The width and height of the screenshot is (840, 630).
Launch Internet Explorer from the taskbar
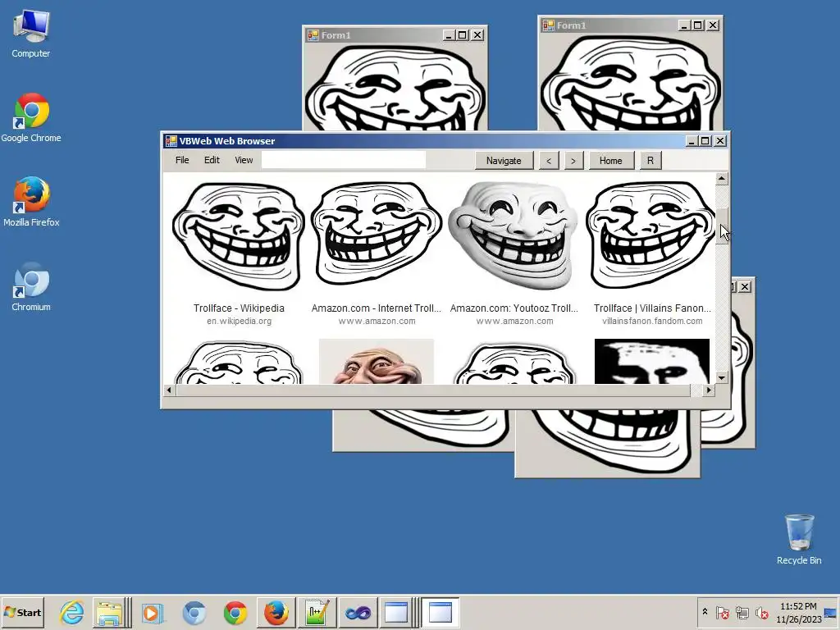pos(72,613)
